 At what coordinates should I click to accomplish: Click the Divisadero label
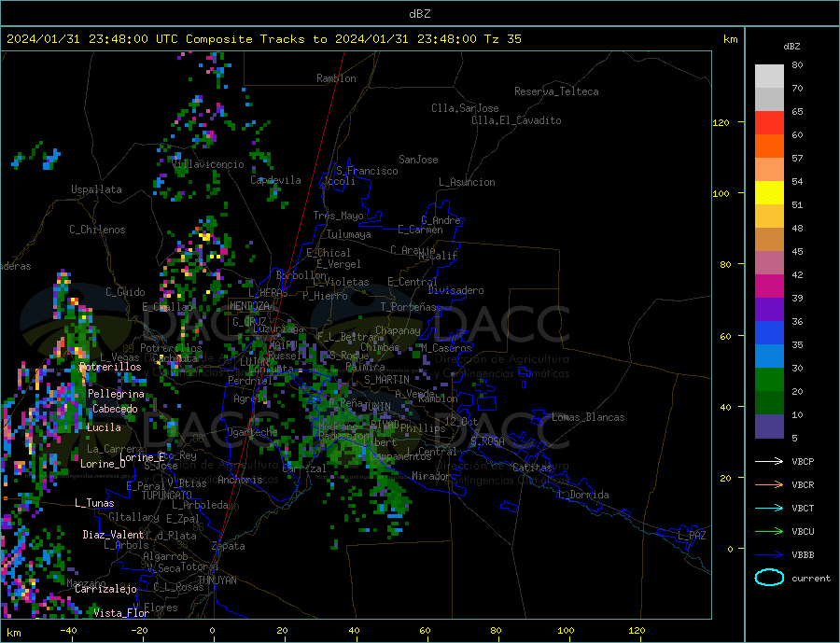455,290
